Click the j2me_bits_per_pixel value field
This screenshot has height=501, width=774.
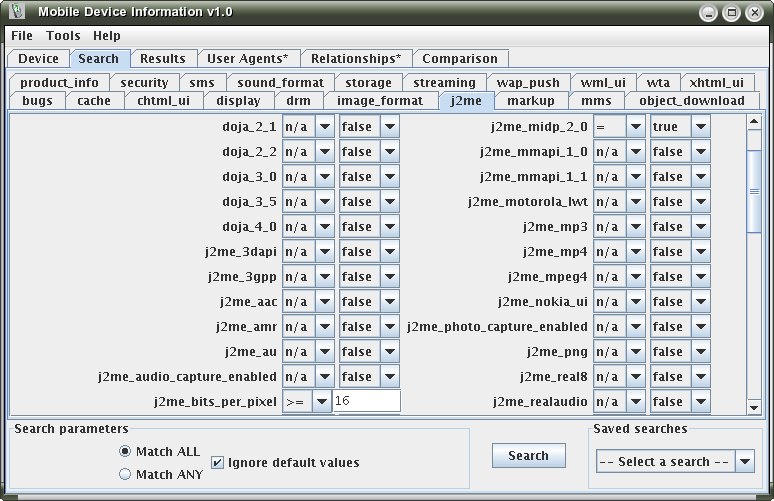(367, 401)
